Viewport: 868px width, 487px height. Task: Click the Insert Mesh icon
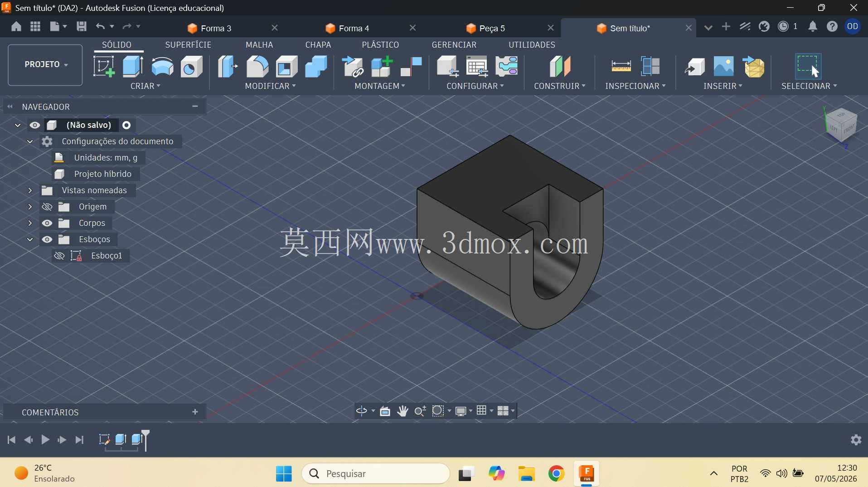coord(753,66)
